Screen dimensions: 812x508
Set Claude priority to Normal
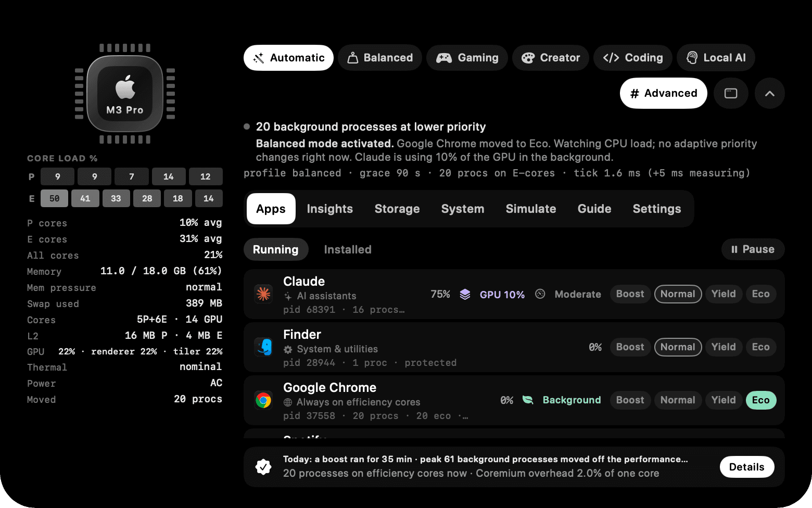coord(678,294)
